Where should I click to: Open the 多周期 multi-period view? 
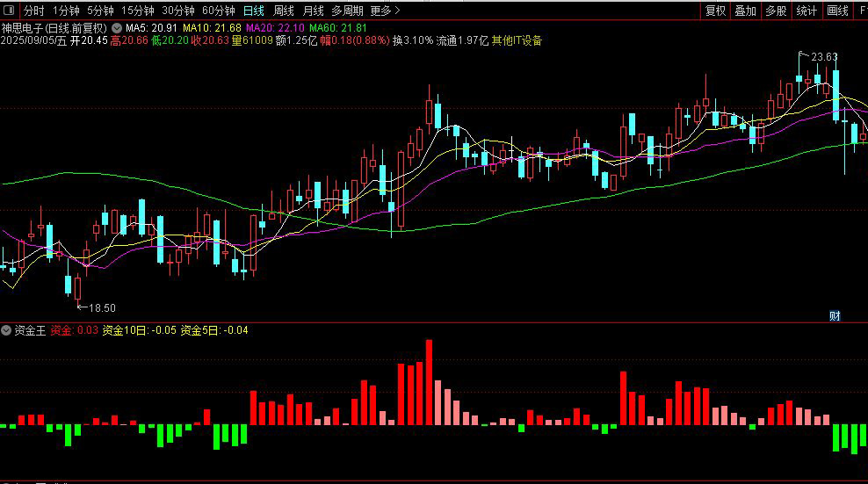coord(347,11)
